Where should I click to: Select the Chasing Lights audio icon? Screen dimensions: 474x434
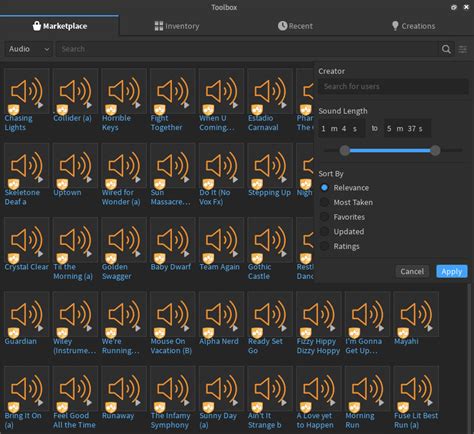[x=27, y=91]
